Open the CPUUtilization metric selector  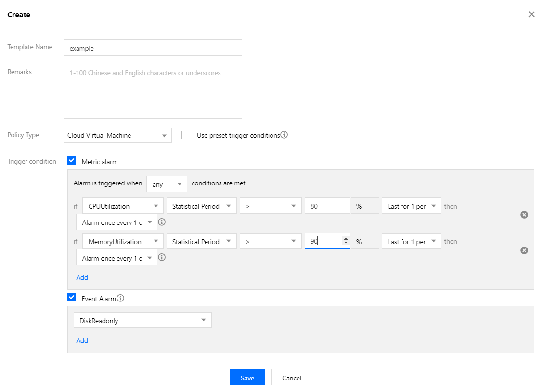[122, 206]
